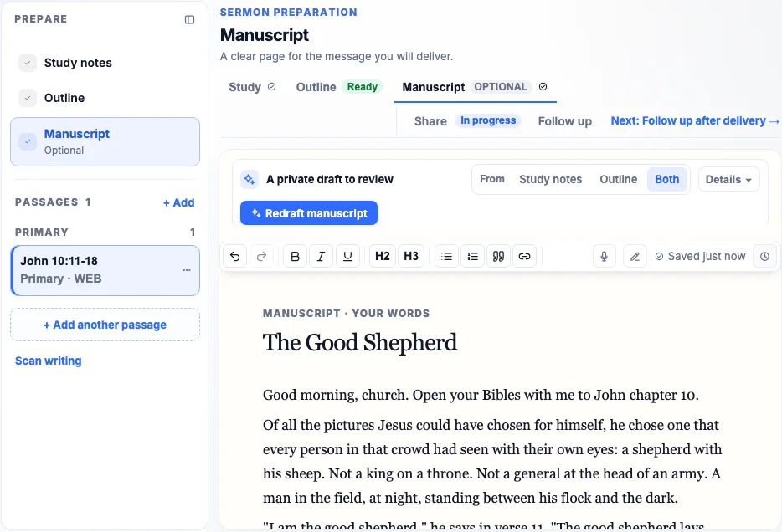Collapse the Prepare sidebar panel icon
The image size is (782, 532).
point(189,19)
